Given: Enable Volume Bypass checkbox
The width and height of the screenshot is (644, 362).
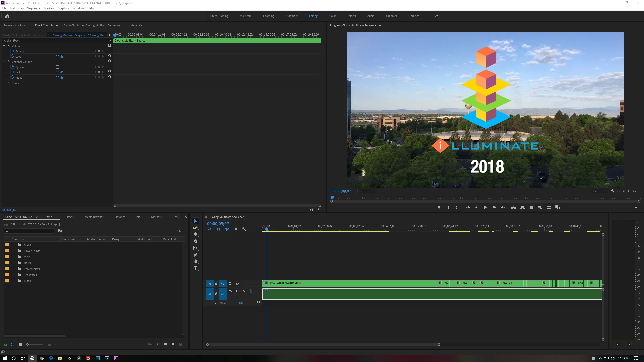Looking at the screenshot, I should [58, 51].
